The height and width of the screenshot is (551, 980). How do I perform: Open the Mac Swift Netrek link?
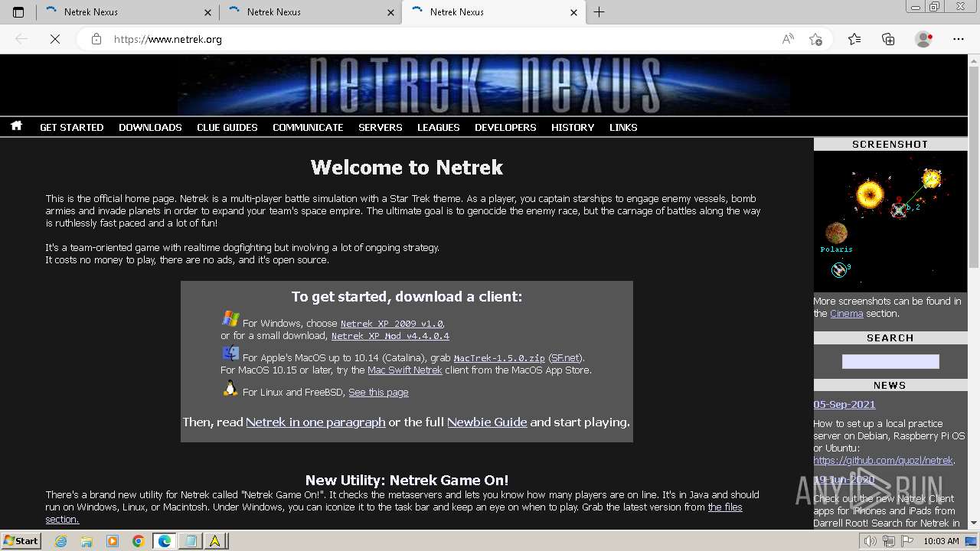405,370
